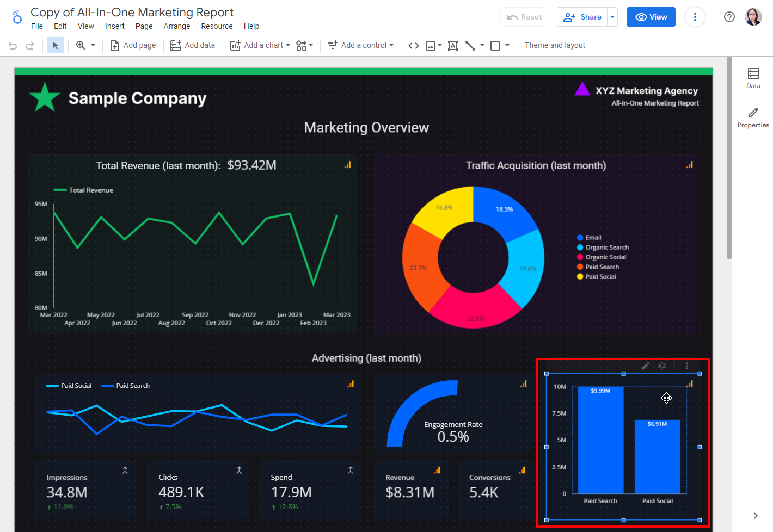Open the embed URL tool
The width and height of the screenshot is (773, 532).
click(x=413, y=45)
